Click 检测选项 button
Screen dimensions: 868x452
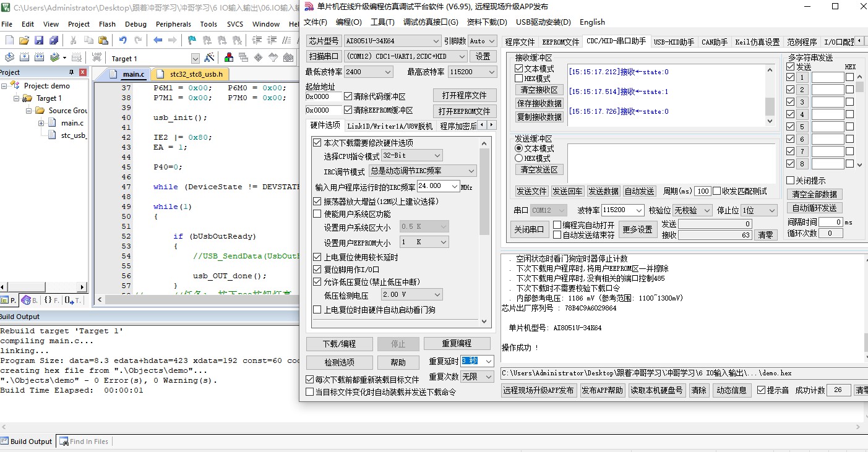(x=340, y=362)
